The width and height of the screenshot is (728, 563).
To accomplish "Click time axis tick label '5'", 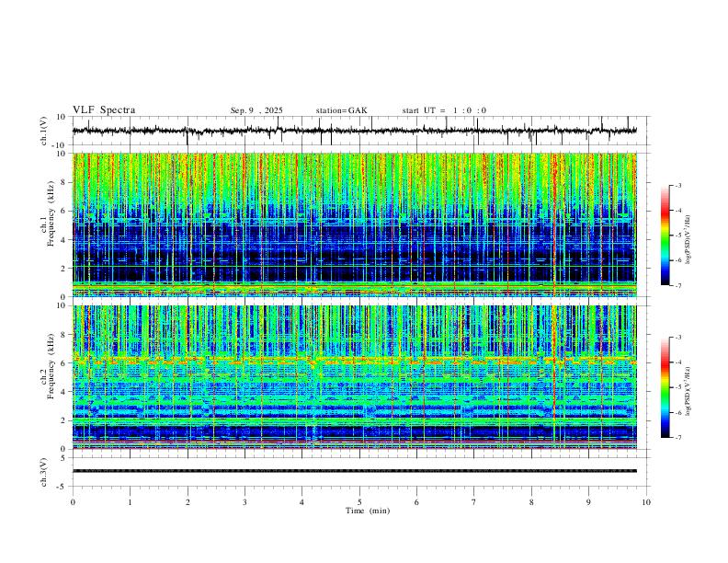I will click(359, 502).
